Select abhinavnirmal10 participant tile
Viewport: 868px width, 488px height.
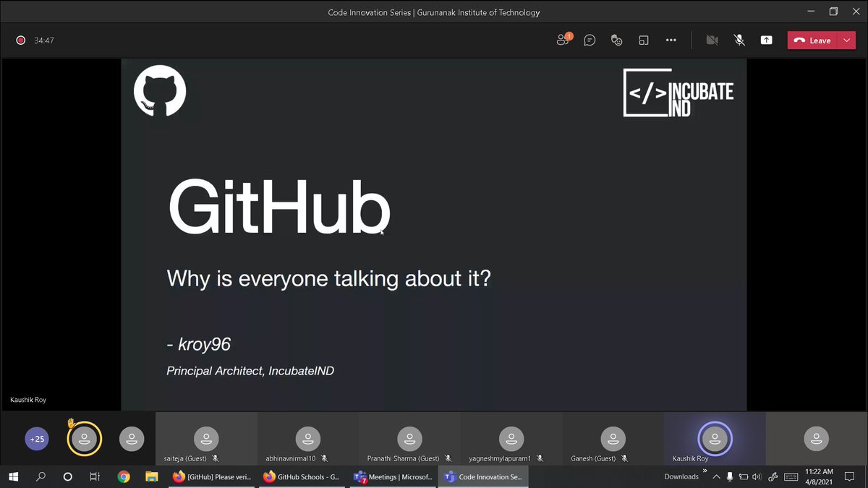[308, 439]
